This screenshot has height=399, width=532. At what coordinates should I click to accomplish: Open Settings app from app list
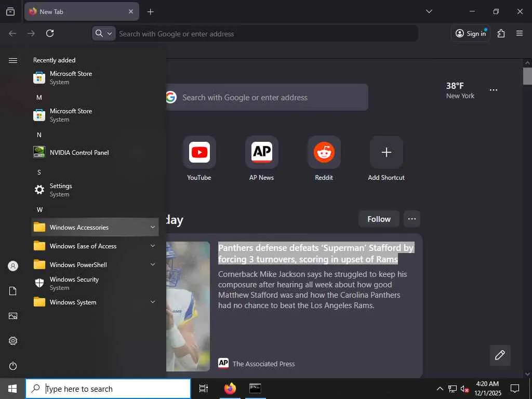[95, 190]
